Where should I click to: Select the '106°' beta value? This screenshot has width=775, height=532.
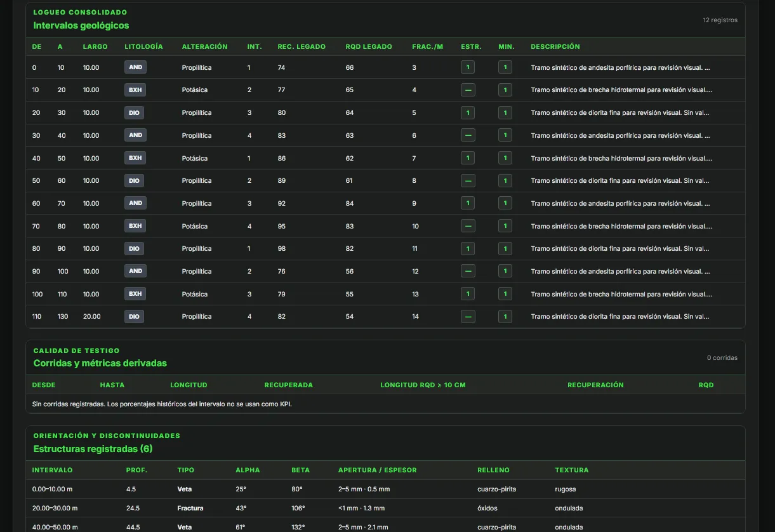tap(298, 509)
